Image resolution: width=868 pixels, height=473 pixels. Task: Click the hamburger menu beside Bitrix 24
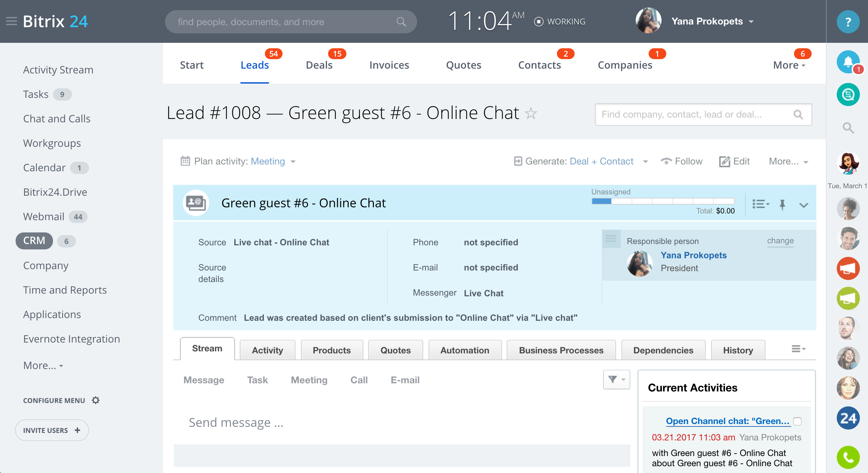pyautogui.click(x=12, y=21)
